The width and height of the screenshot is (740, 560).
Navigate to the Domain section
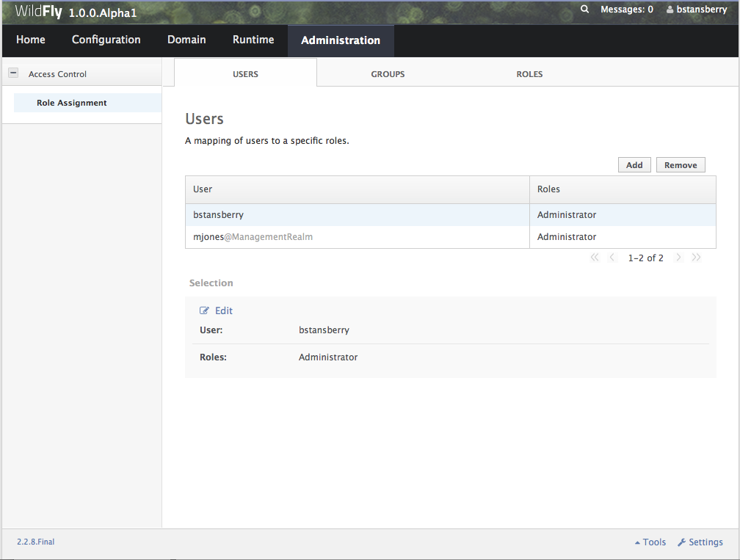(x=186, y=40)
